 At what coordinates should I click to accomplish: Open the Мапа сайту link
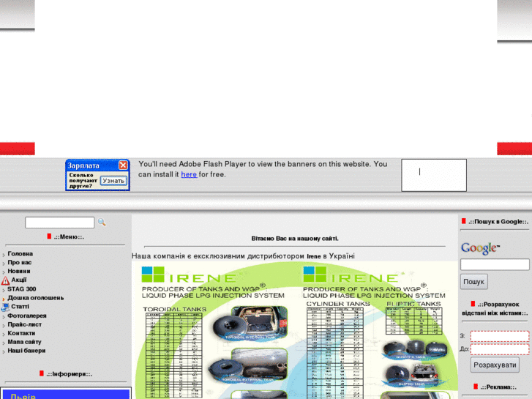pos(24,342)
